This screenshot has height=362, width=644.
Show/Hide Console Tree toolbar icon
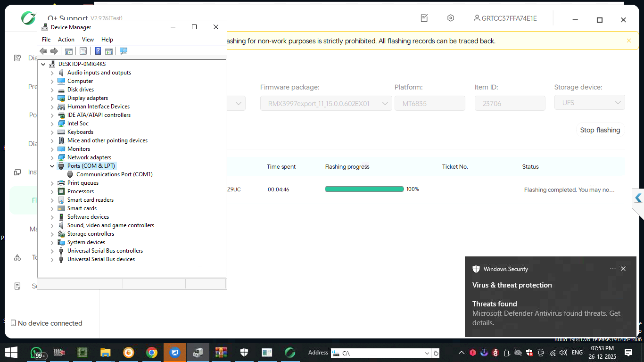click(x=69, y=51)
